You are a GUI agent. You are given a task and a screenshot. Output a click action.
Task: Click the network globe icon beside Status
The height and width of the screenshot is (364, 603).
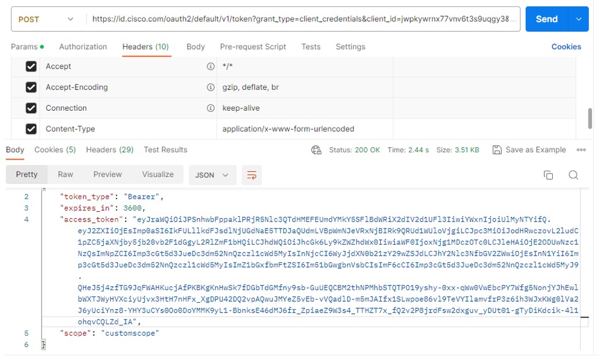(316, 150)
